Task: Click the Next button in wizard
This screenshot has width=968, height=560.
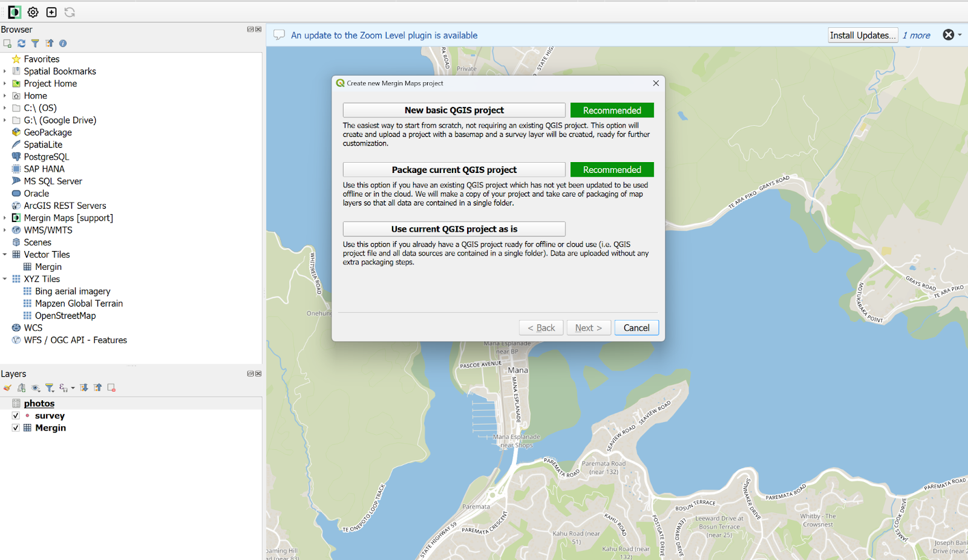Action: pyautogui.click(x=589, y=328)
